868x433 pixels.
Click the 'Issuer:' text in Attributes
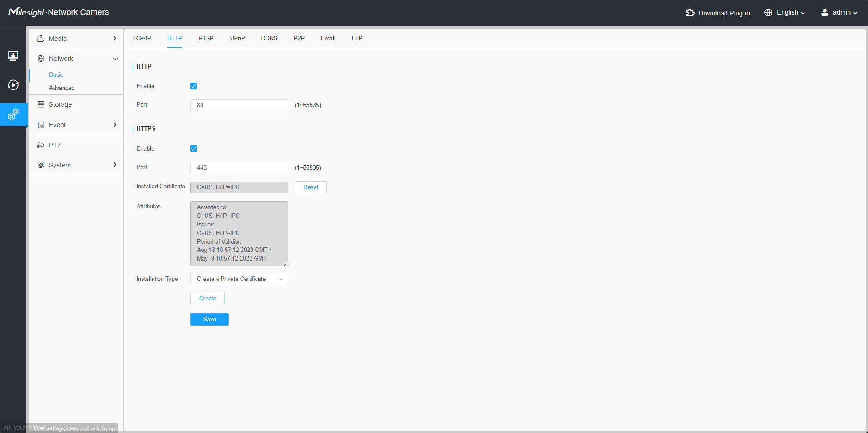coord(205,224)
